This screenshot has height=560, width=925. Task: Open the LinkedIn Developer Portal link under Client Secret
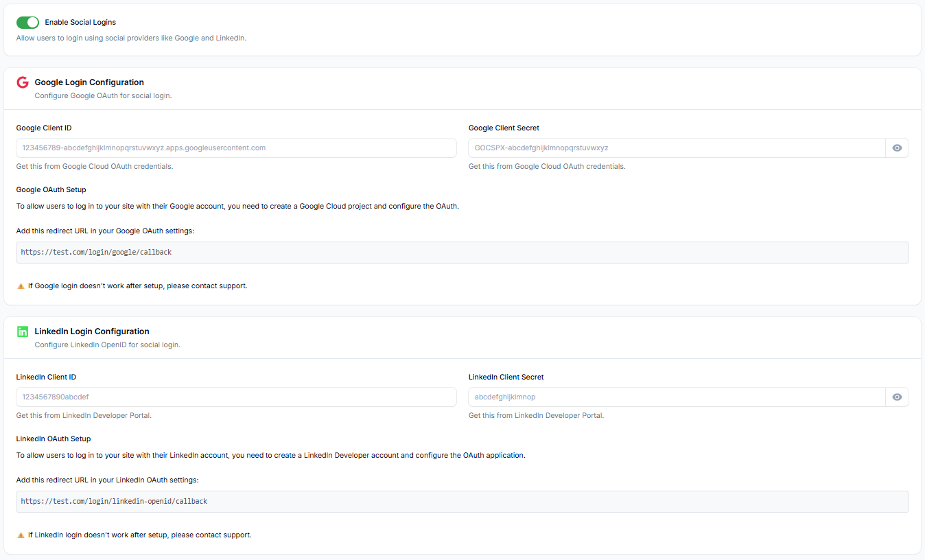[x=561, y=415]
